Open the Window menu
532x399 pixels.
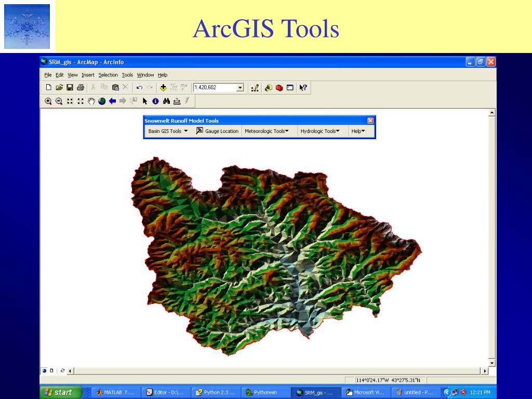(145, 75)
